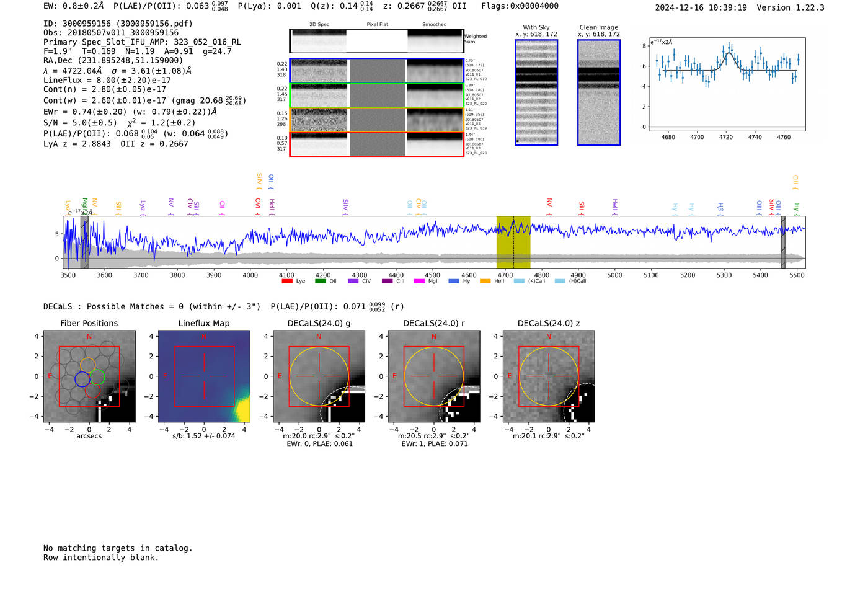
Task: Click the red OVI line marker label
Action: click(258, 206)
